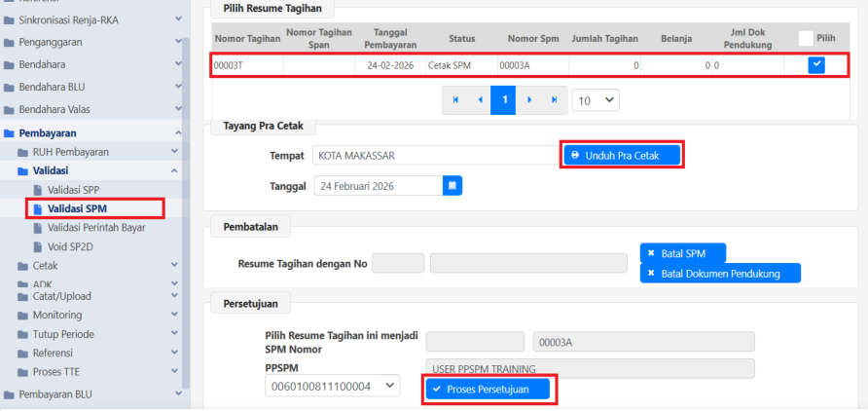Jump to the last results page
Viewport: 868px width, 411px height.
tap(554, 100)
